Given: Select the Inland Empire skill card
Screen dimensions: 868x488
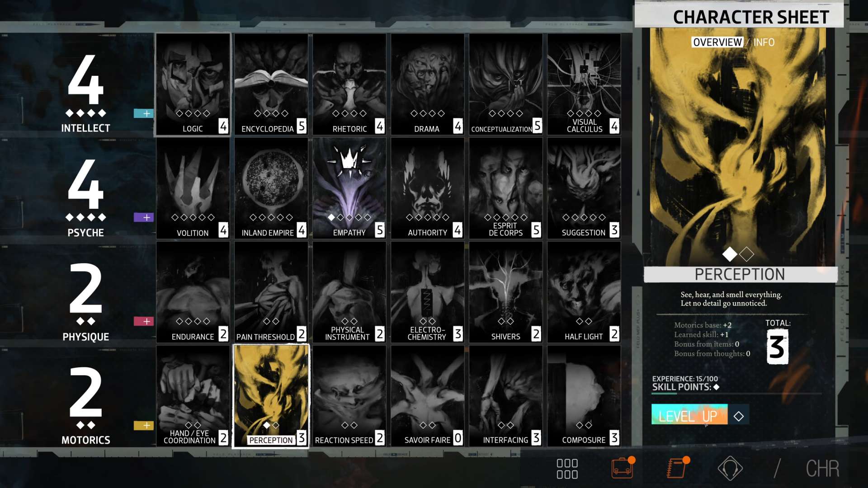Looking at the screenshot, I should [x=271, y=188].
